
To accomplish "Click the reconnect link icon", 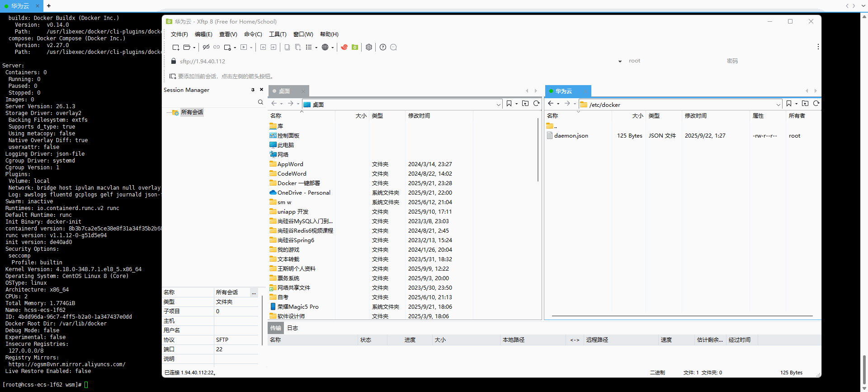I will click(x=217, y=47).
